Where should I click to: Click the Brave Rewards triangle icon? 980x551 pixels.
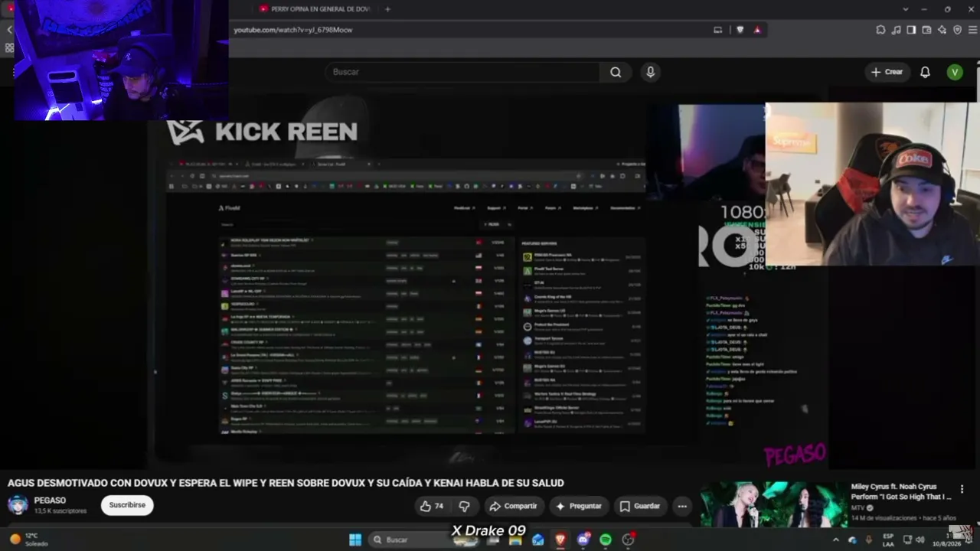pyautogui.click(x=757, y=30)
